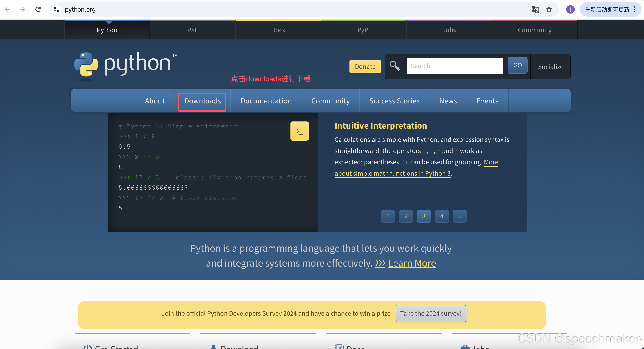The image size is (644, 349).
Task: Click the bookmark star icon
Action: pyautogui.click(x=549, y=9)
